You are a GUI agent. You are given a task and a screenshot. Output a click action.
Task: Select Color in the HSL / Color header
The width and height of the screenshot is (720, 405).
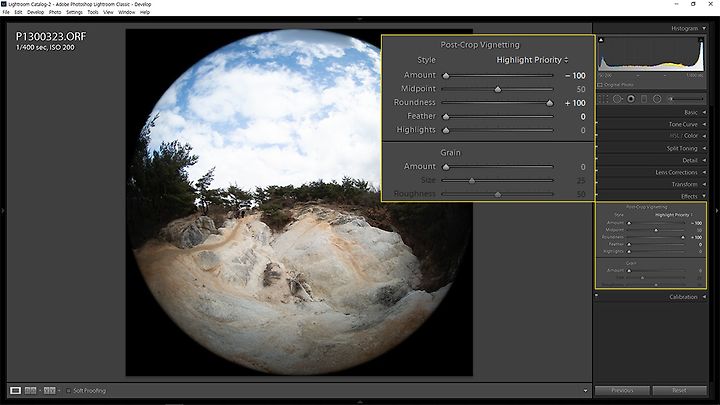tap(691, 136)
